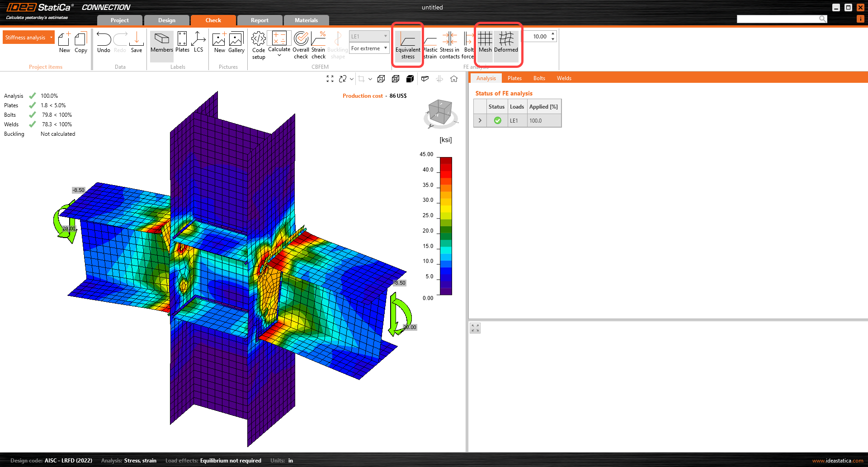Toggle Equivalent stress display

(x=408, y=45)
